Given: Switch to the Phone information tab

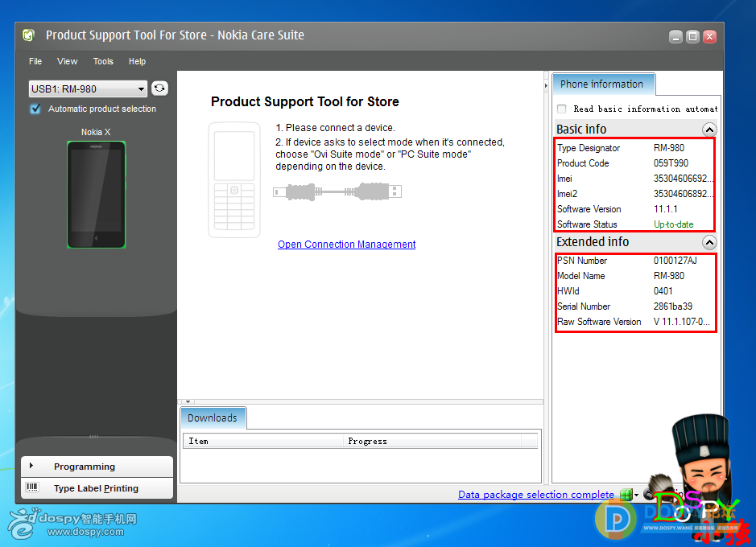Looking at the screenshot, I should [602, 84].
